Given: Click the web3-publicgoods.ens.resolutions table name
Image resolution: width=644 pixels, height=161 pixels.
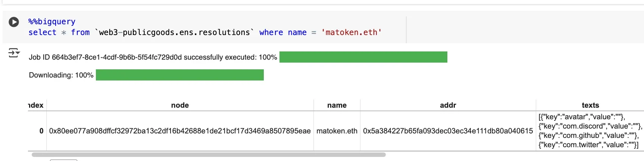Looking at the screenshot, I should (x=174, y=32).
